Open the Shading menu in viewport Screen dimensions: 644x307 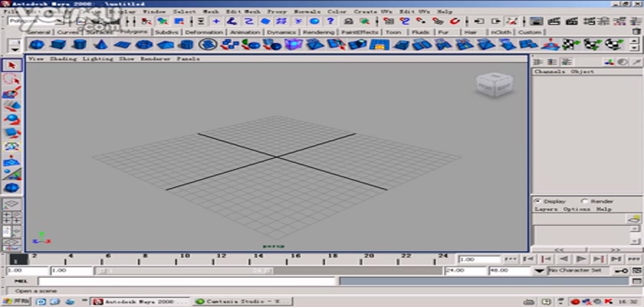[63, 59]
